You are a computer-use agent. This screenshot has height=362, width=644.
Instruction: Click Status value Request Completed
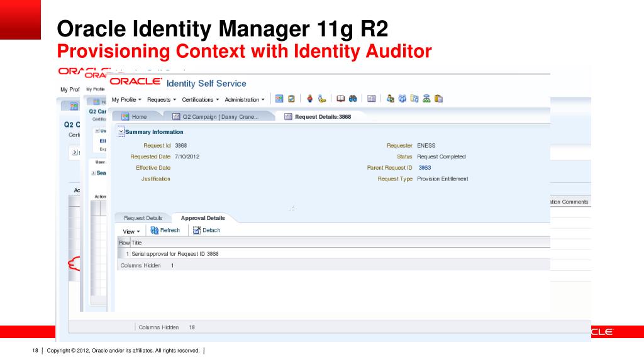pos(441,156)
